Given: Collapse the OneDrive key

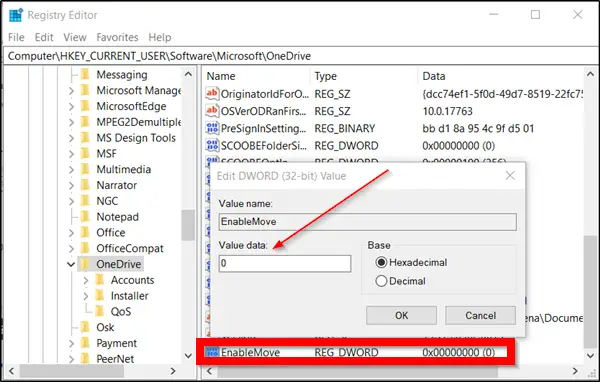Looking at the screenshot, I should pyautogui.click(x=71, y=264).
